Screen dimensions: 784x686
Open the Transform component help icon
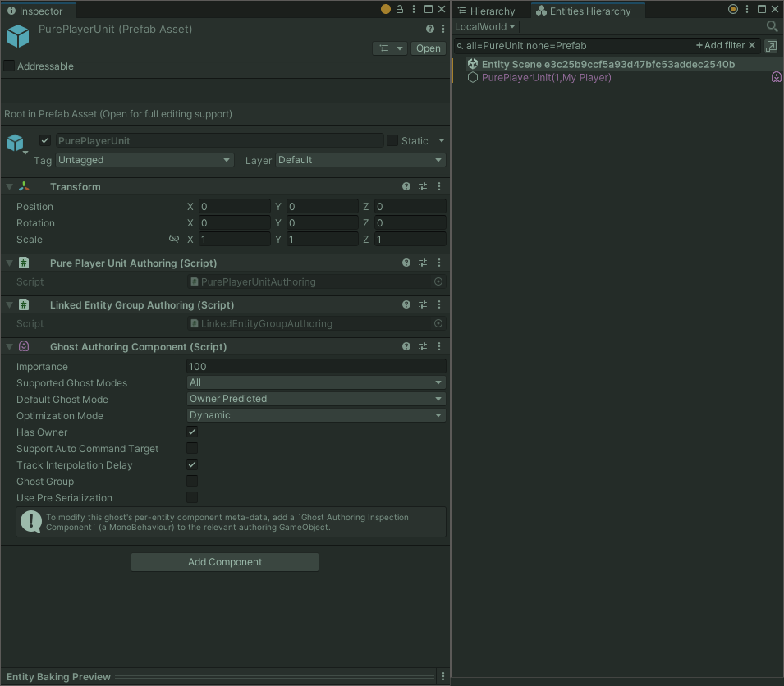406,186
